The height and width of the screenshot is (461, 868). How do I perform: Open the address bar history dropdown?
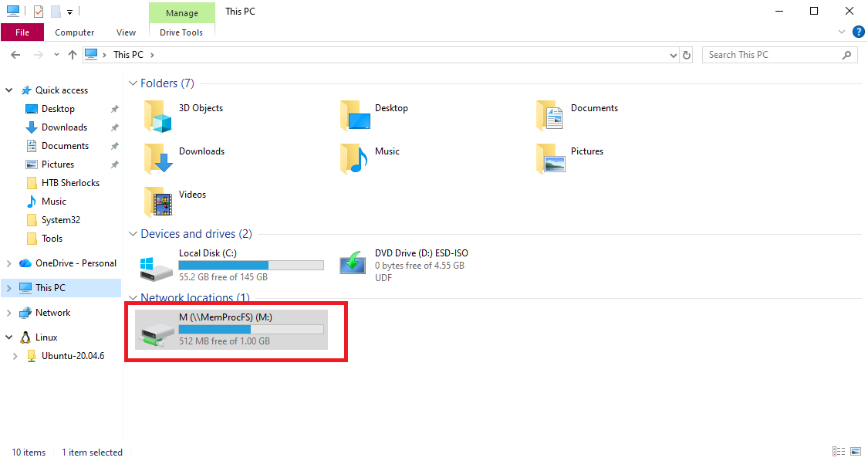pyautogui.click(x=674, y=55)
